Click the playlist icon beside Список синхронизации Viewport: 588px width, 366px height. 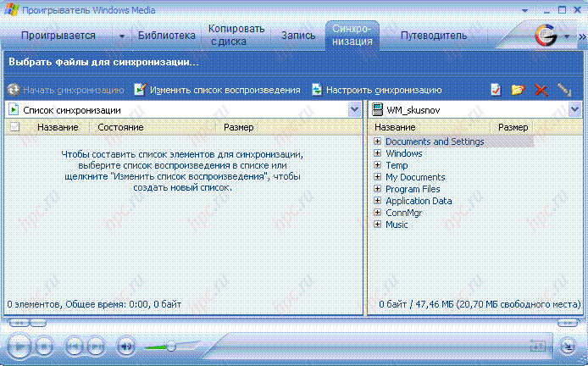click(14, 110)
